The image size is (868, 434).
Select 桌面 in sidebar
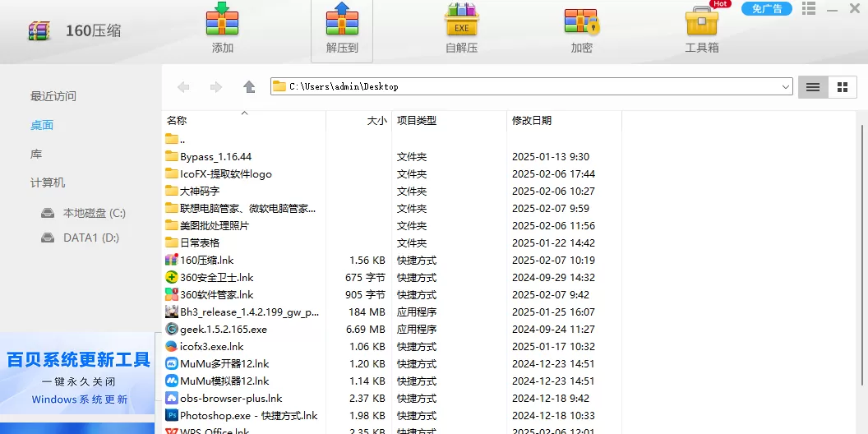point(42,125)
